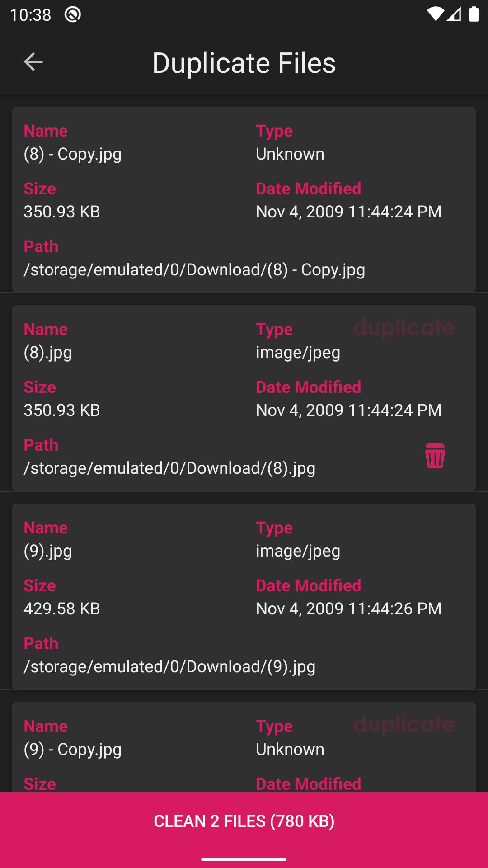Screen dimensions: 488x868
Task: Tap the 429.58 KB size value
Action: (x=62, y=609)
